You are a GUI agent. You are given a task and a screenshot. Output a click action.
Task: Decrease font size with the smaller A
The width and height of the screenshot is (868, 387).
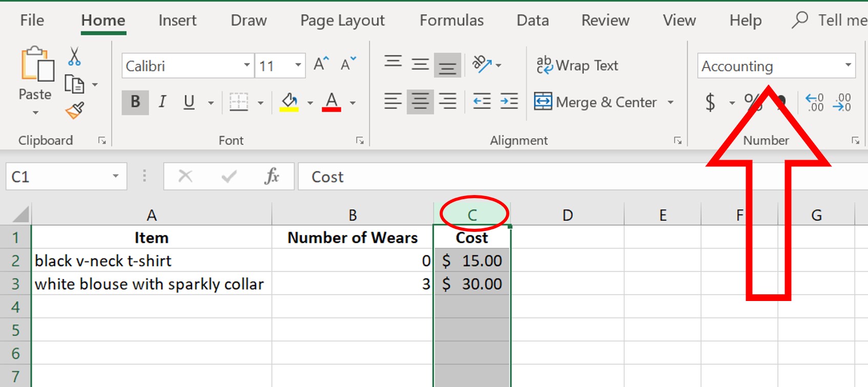(x=348, y=64)
